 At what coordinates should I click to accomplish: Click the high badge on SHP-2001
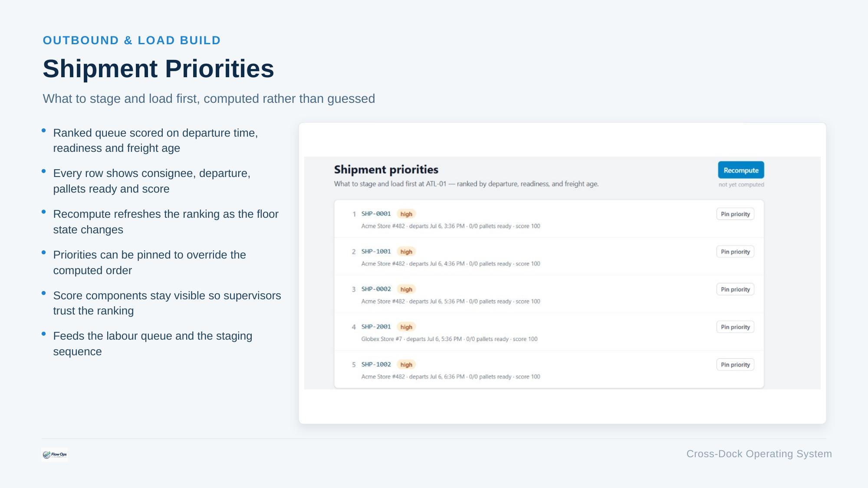click(406, 327)
